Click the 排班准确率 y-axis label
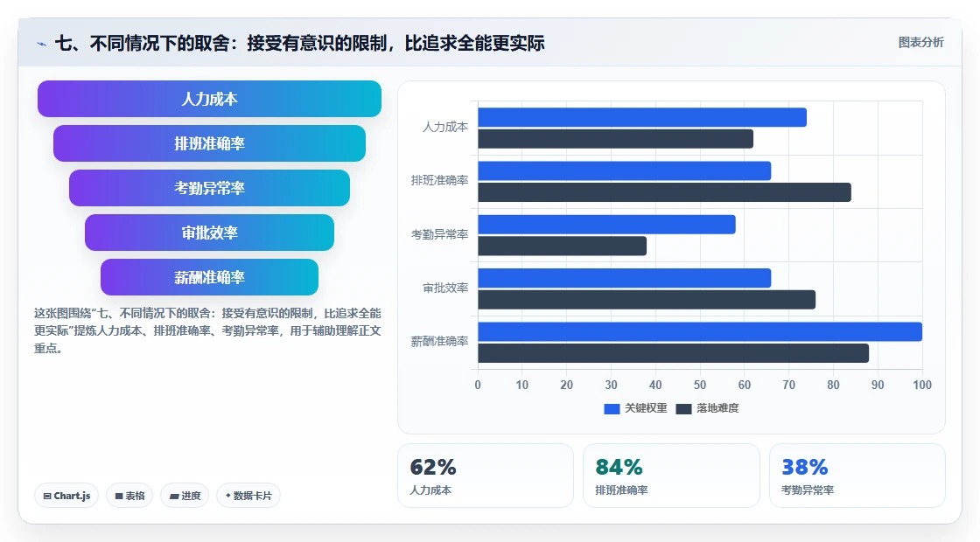This screenshot has width=980, height=542. tap(439, 180)
